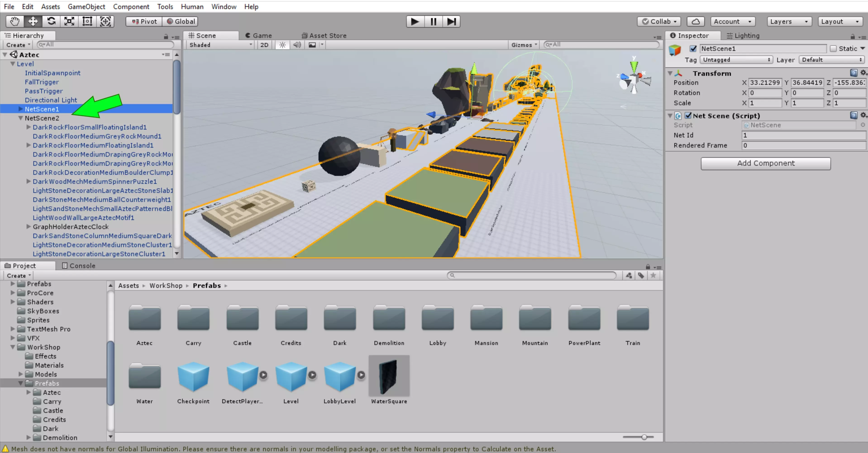Viewport: 868px width, 453px height.
Task: Uncheck NetScene1 active checkbox
Action: 693,48
